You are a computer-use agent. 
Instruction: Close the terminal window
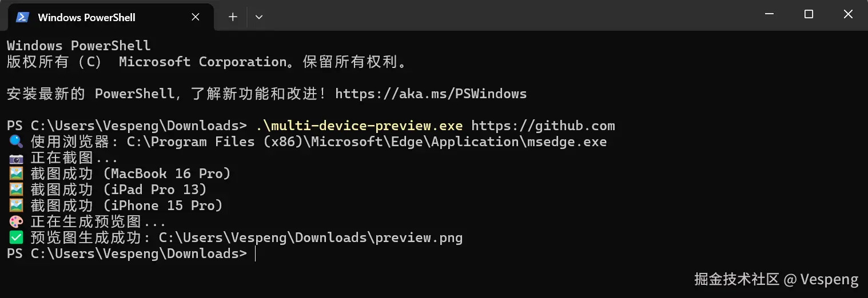pos(849,15)
